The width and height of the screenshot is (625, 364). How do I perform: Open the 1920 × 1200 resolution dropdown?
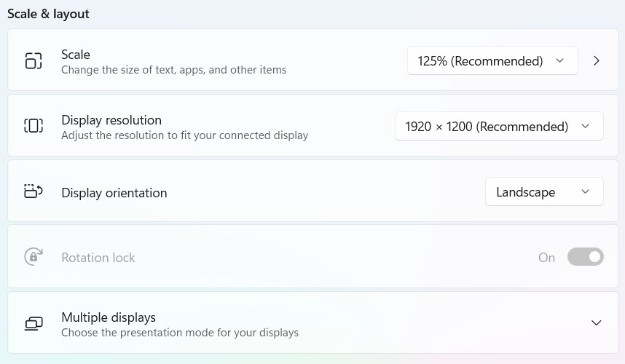[x=499, y=126]
